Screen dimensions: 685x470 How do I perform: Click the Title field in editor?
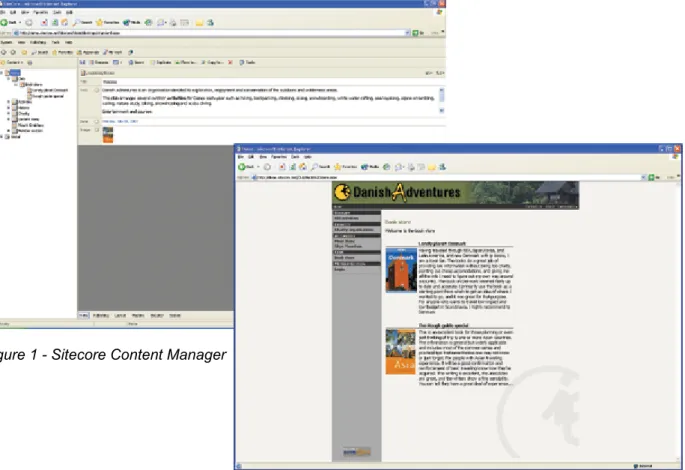tap(271, 82)
